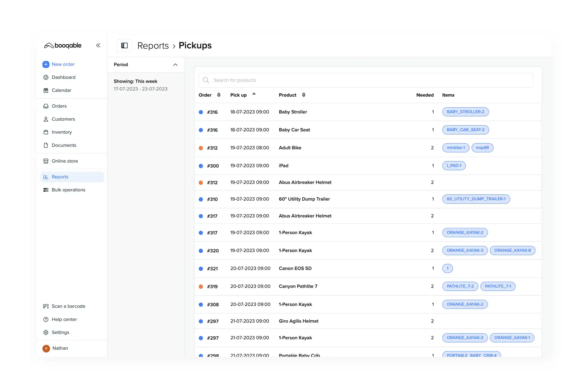This screenshot has width=588, height=392.
Task: Click the Product column sort toggle
Action: (x=303, y=95)
